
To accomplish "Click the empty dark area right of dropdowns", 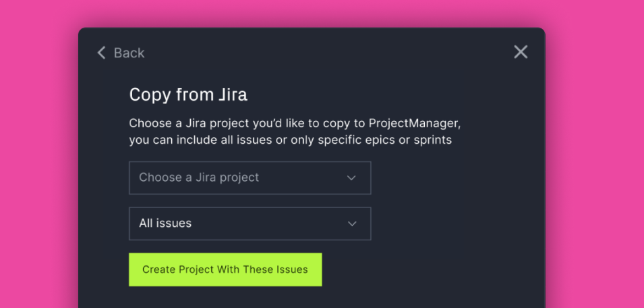I will pos(452,201).
